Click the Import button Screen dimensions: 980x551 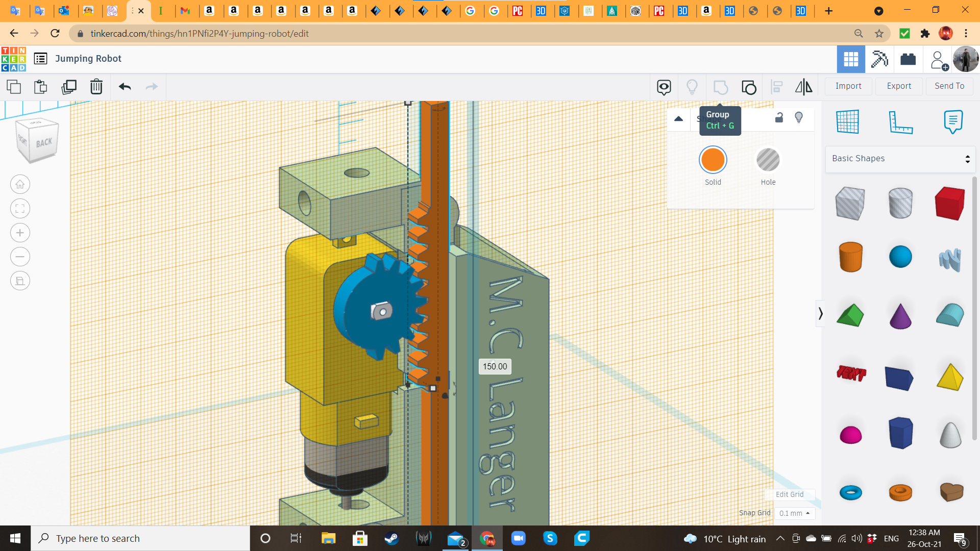click(848, 86)
